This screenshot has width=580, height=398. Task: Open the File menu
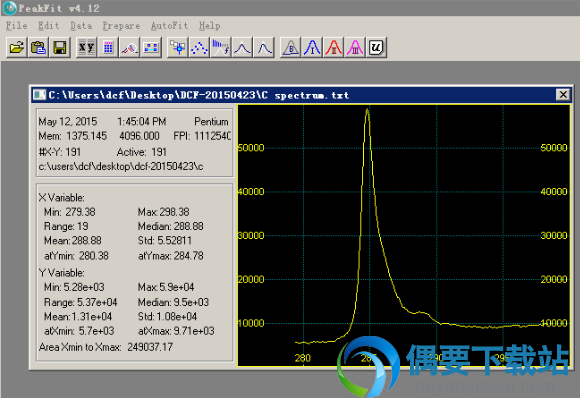click(x=17, y=26)
